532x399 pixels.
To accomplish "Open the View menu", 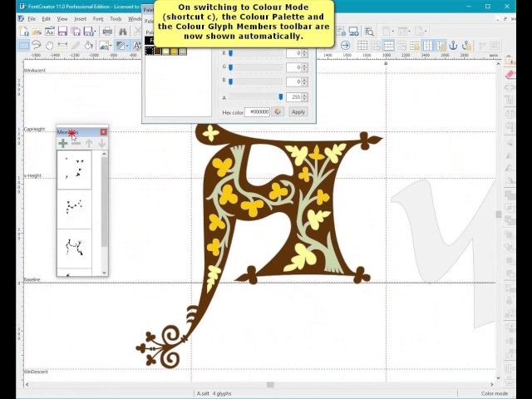I will (62, 18).
